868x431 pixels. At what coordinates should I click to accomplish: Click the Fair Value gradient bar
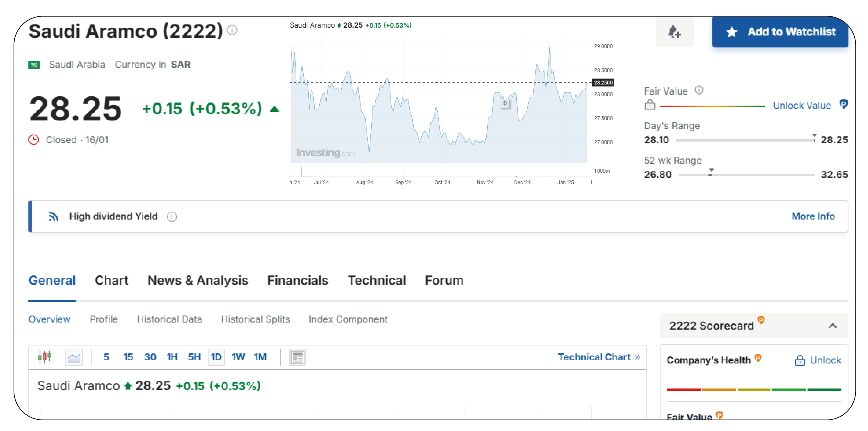click(712, 106)
